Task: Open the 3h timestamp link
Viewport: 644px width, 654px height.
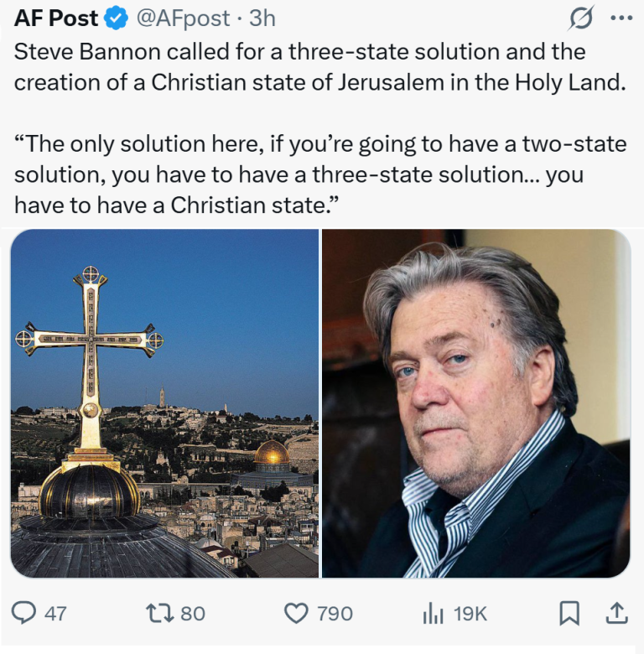Action: coord(262,17)
